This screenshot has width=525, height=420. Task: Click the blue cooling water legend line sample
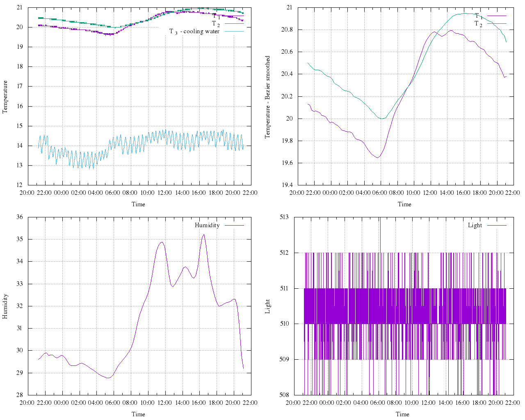click(x=234, y=32)
